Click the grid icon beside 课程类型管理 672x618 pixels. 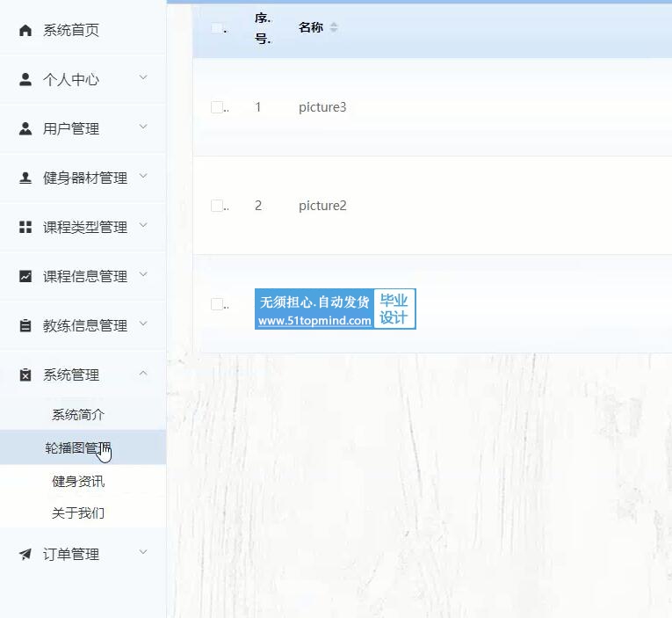click(x=25, y=227)
